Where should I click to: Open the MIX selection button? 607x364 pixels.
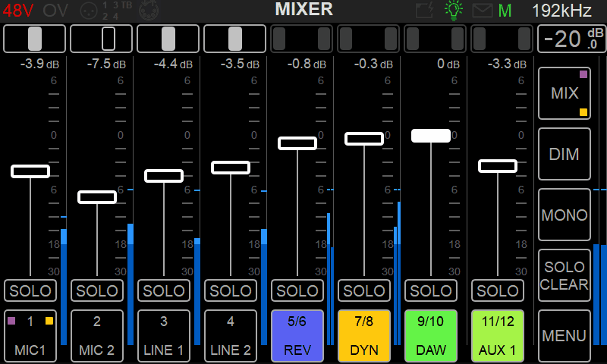tap(565, 93)
